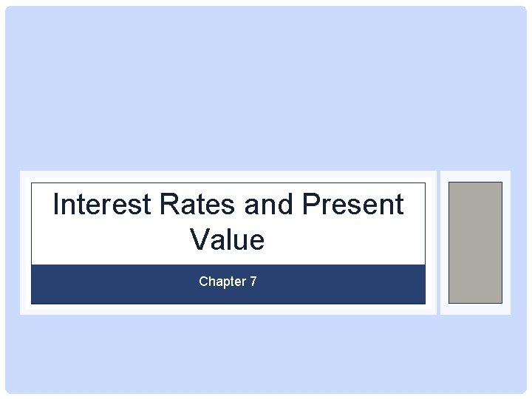
Task: Click the gap between title frame and gray-box frame
Action: [x=438, y=242]
